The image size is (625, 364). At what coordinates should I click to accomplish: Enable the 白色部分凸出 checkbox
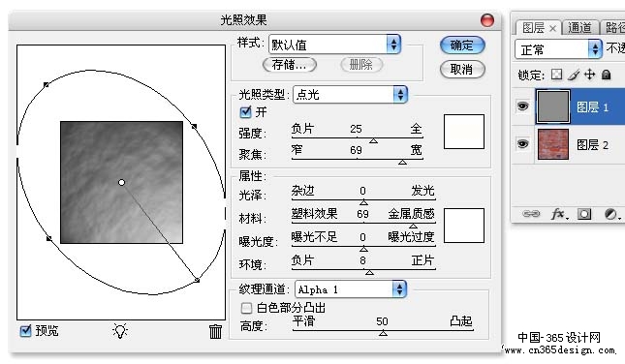tap(246, 308)
